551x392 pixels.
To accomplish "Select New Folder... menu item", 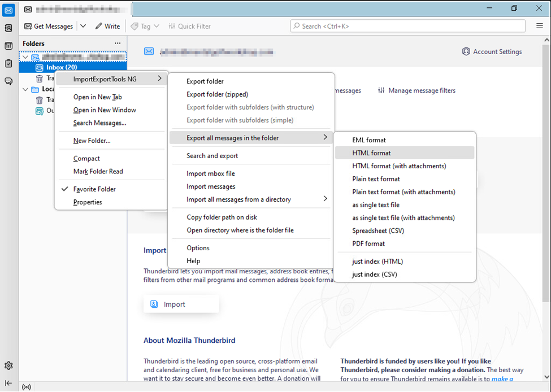I will 111,141.
